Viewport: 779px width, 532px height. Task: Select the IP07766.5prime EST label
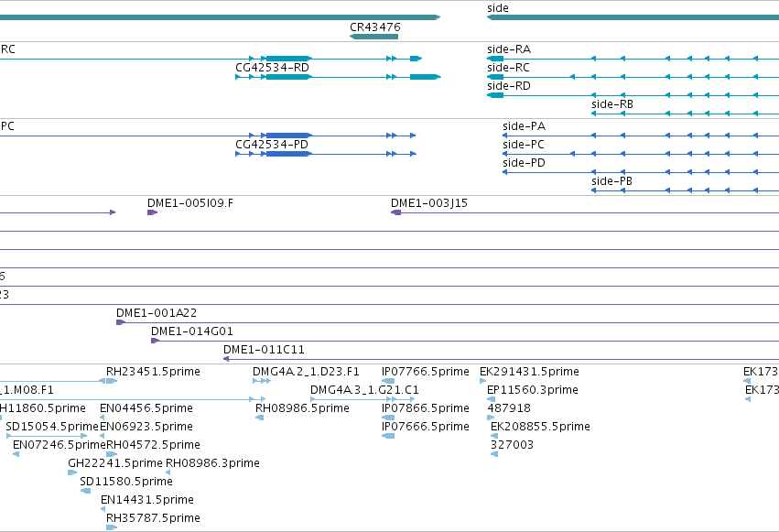pos(426,372)
